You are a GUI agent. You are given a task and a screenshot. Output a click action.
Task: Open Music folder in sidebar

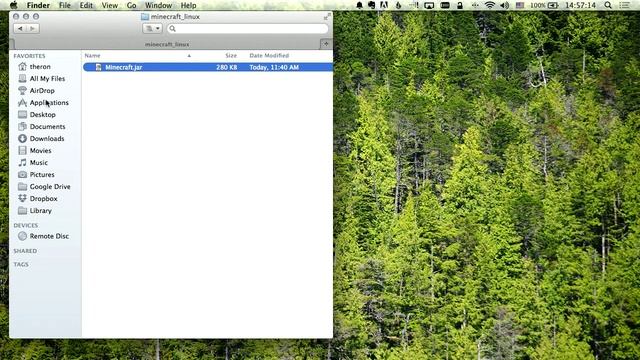[x=38, y=162]
